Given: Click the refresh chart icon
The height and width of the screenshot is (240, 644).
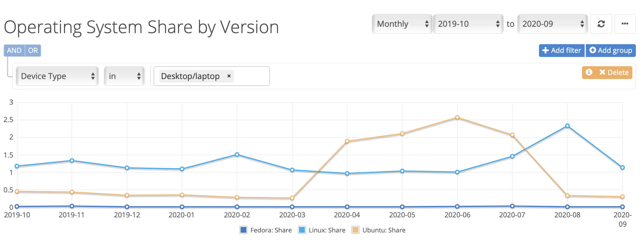Looking at the screenshot, I should point(601,24).
